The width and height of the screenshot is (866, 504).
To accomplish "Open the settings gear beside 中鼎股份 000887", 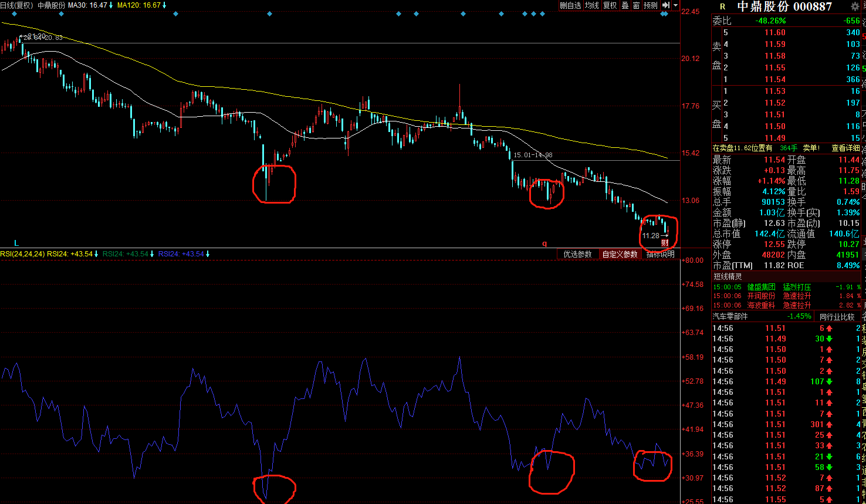I will tap(854, 6).
